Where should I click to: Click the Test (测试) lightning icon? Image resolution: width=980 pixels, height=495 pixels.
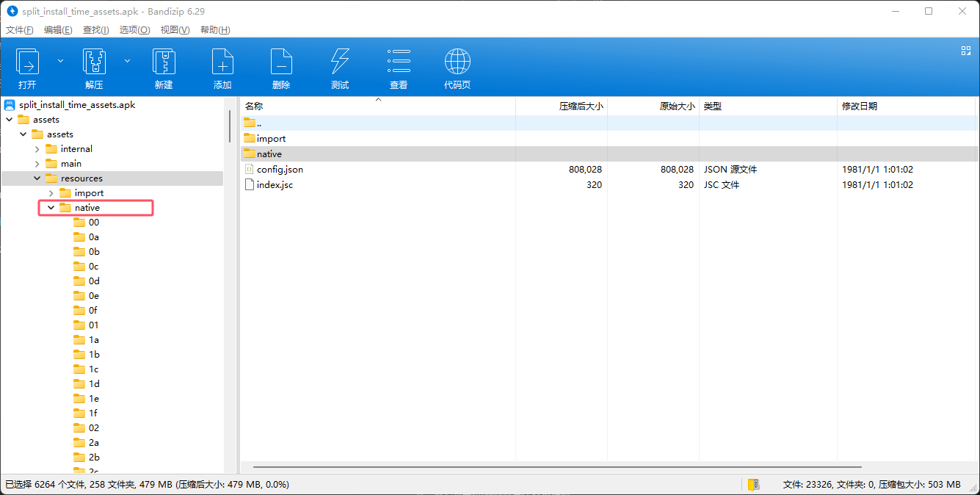click(340, 62)
